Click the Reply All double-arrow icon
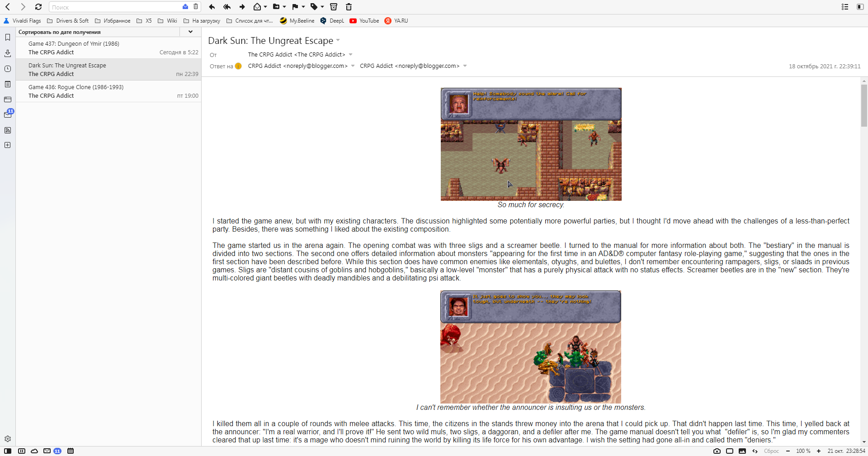Image resolution: width=868 pixels, height=456 pixels. tap(227, 7)
